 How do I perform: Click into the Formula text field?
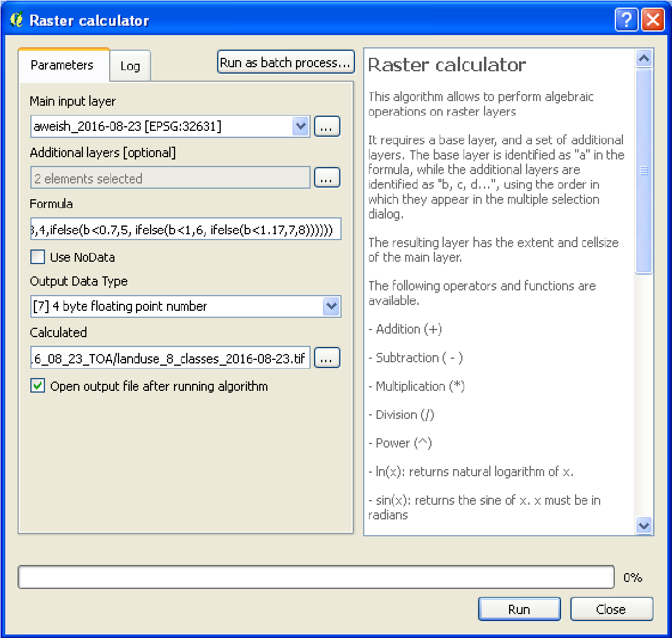(186, 229)
